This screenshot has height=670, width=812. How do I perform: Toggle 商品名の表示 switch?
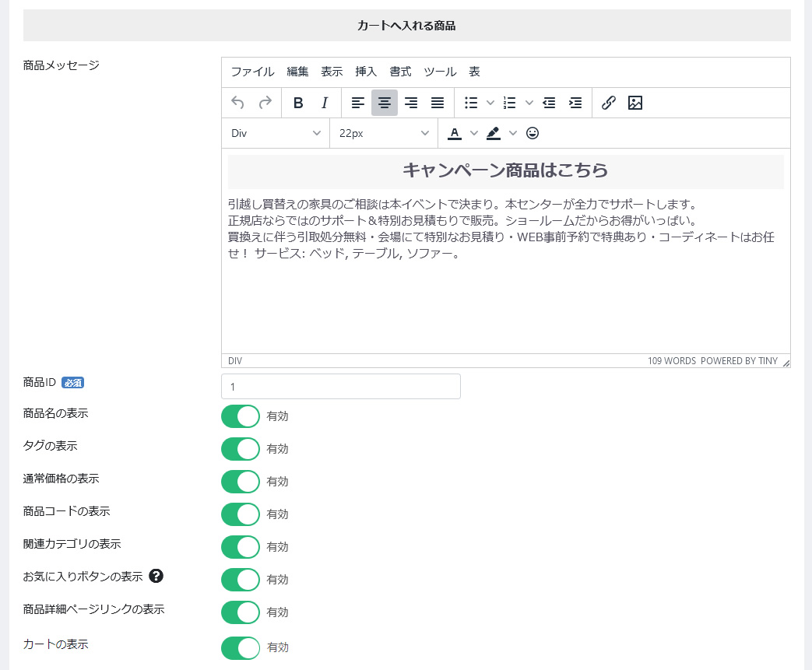pos(241,416)
